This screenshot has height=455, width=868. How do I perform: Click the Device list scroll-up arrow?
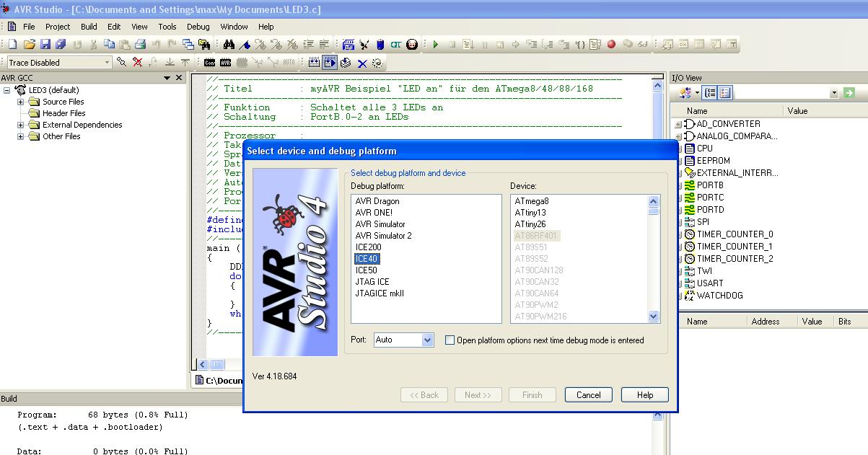(x=654, y=201)
